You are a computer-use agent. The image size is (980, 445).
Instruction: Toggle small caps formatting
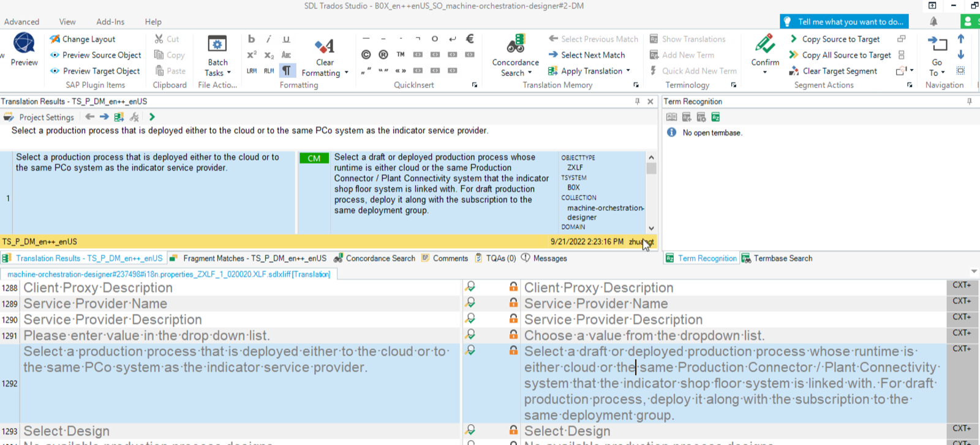pyautogui.click(x=286, y=55)
